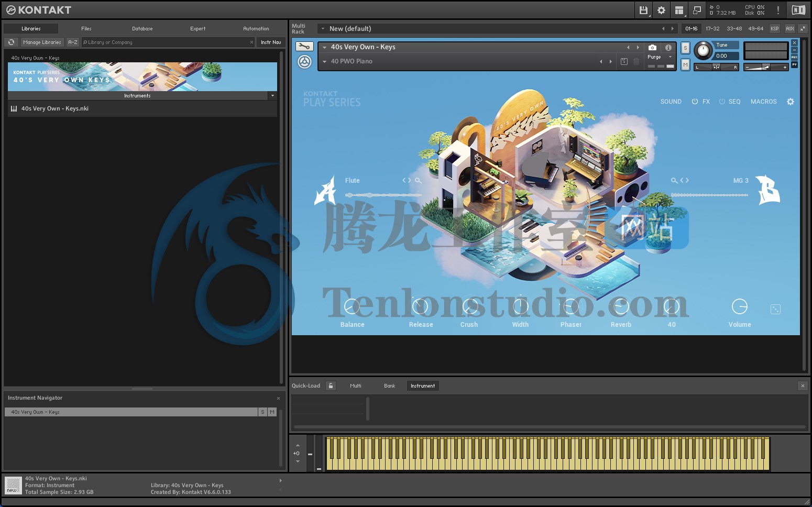The image size is (812, 507).
Task: Clear the library search X icon
Action: point(251,42)
